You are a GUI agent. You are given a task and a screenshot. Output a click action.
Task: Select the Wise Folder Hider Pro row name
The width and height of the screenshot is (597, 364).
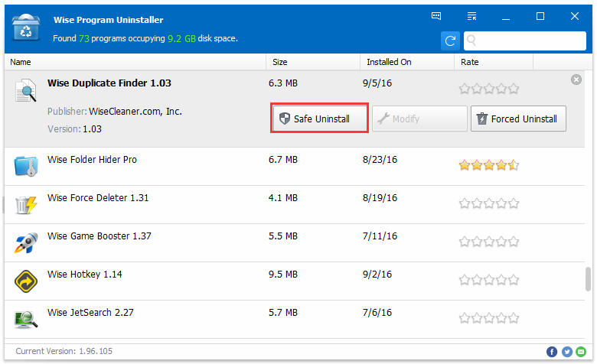(x=92, y=160)
